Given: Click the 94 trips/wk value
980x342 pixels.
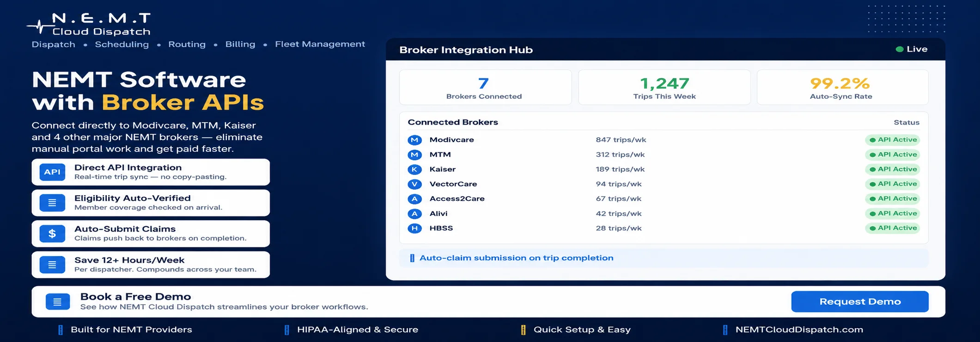Looking at the screenshot, I should tap(619, 184).
